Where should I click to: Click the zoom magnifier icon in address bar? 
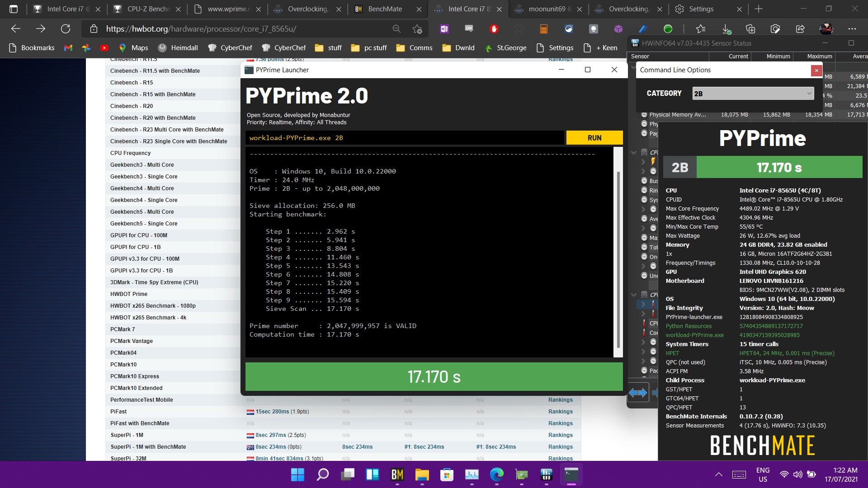coord(396,29)
